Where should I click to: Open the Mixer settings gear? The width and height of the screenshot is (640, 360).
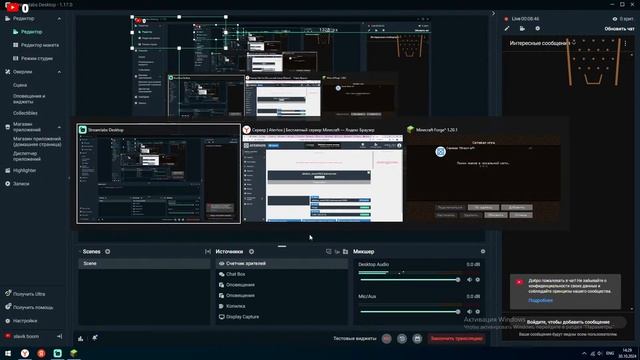(x=483, y=251)
